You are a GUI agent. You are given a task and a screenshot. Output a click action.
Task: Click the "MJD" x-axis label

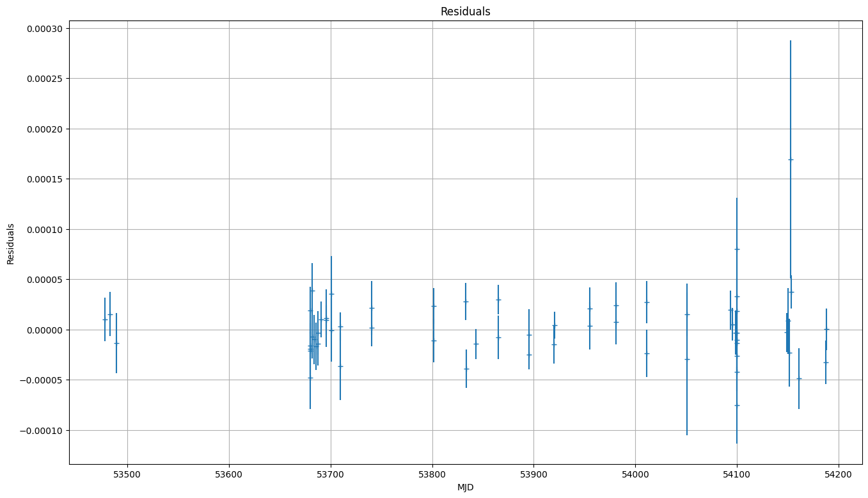465,488
